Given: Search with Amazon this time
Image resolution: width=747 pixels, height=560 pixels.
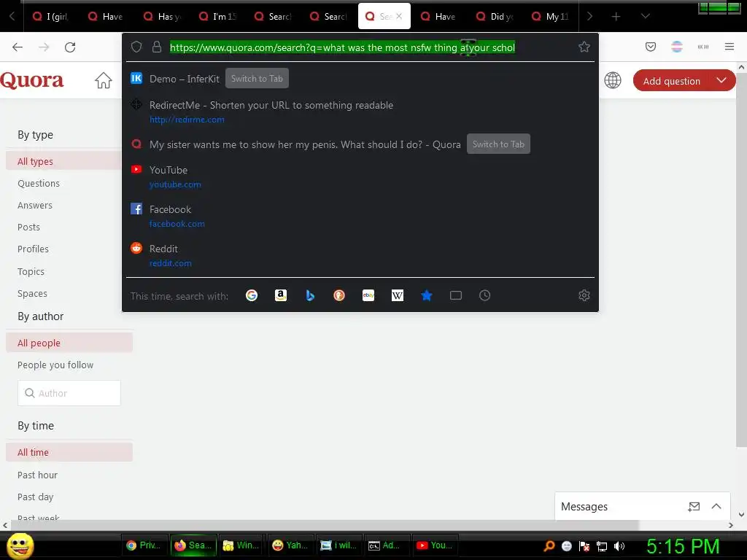Looking at the screenshot, I should pos(281,296).
